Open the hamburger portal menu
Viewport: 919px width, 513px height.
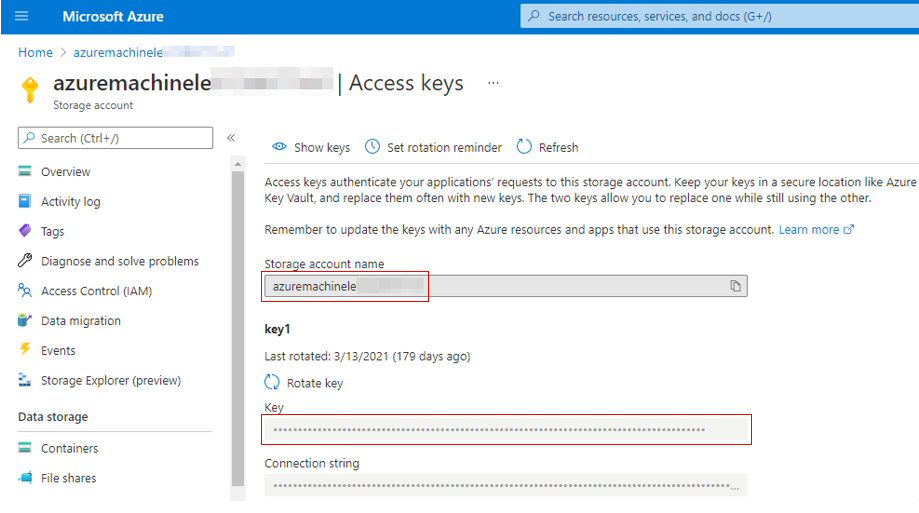click(22, 16)
